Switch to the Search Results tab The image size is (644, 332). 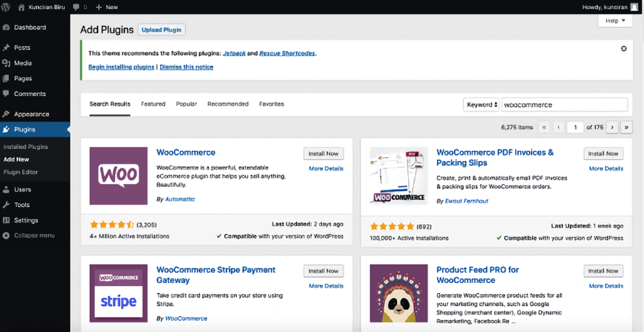[x=109, y=104]
